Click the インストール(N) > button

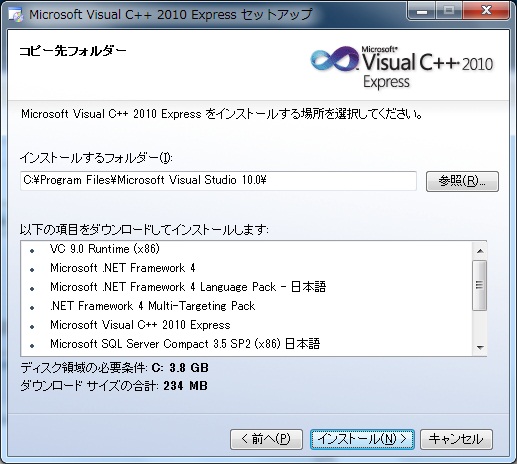(362, 439)
